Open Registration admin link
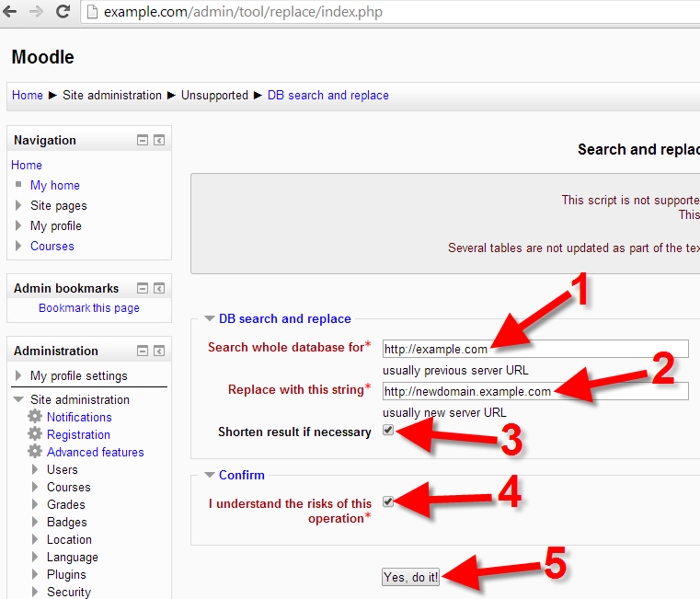Screen dimensions: 700x599 (x=78, y=434)
